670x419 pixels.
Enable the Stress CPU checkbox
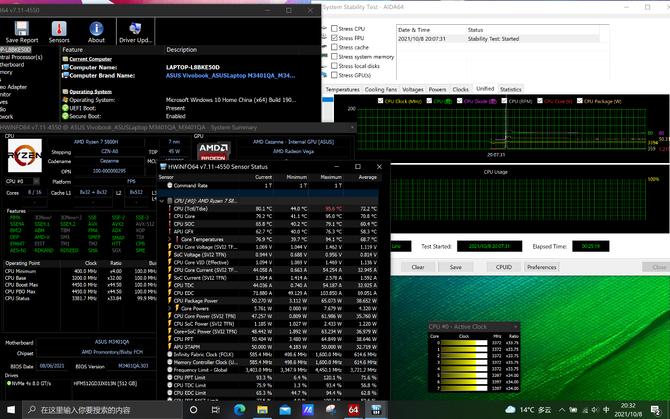click(x=334, y=29)
